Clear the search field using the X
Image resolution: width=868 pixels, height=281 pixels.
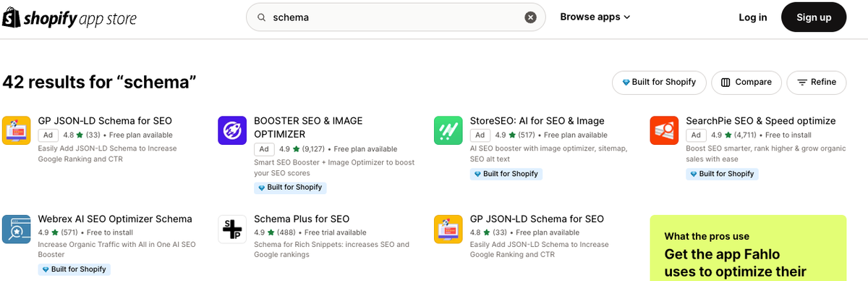tap(531, 17)
